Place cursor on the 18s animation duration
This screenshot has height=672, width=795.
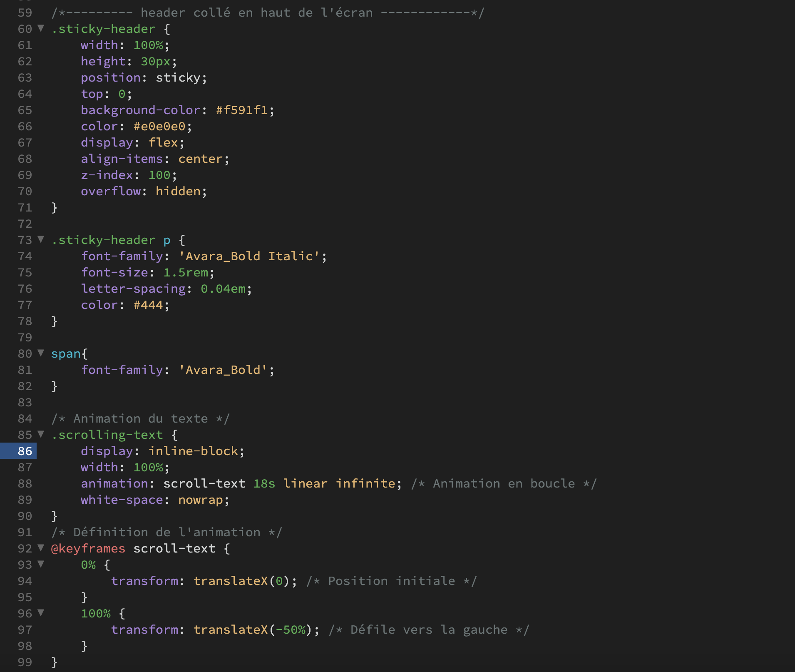coord(264,483)
